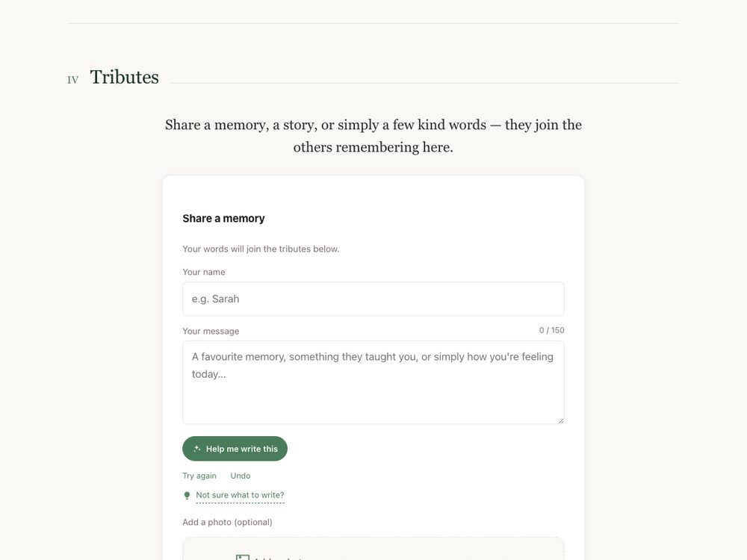
Task: Click the Help me write this button
Action: [x=235, y=449]
